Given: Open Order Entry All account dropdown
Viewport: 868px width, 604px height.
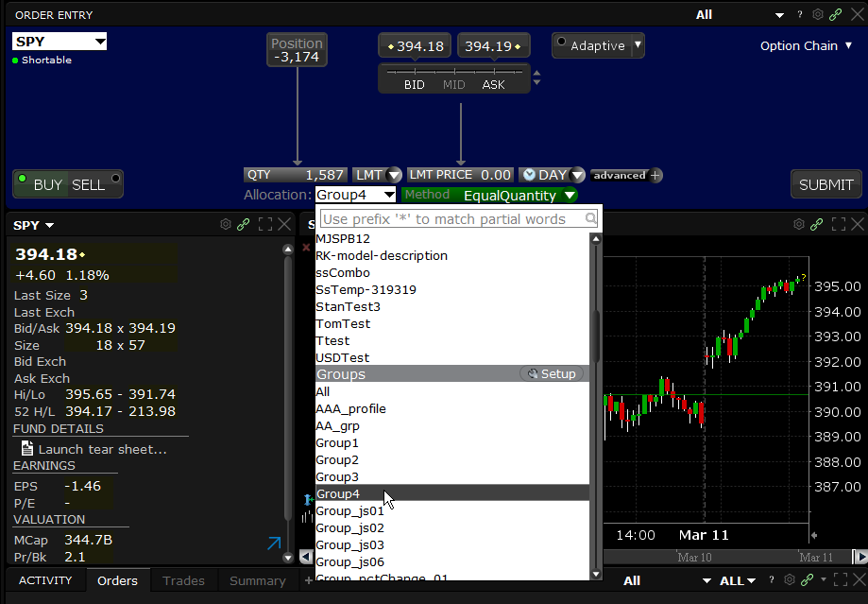Looking at the screenshot, I should (x=779, y=15).
